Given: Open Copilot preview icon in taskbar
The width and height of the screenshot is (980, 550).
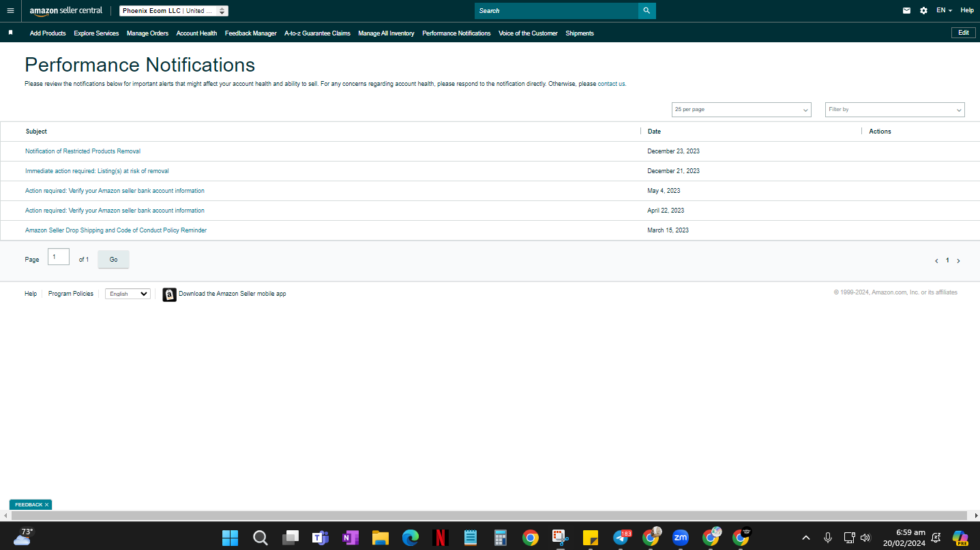Looking at the screenshot, I should (x=961, y=538).
